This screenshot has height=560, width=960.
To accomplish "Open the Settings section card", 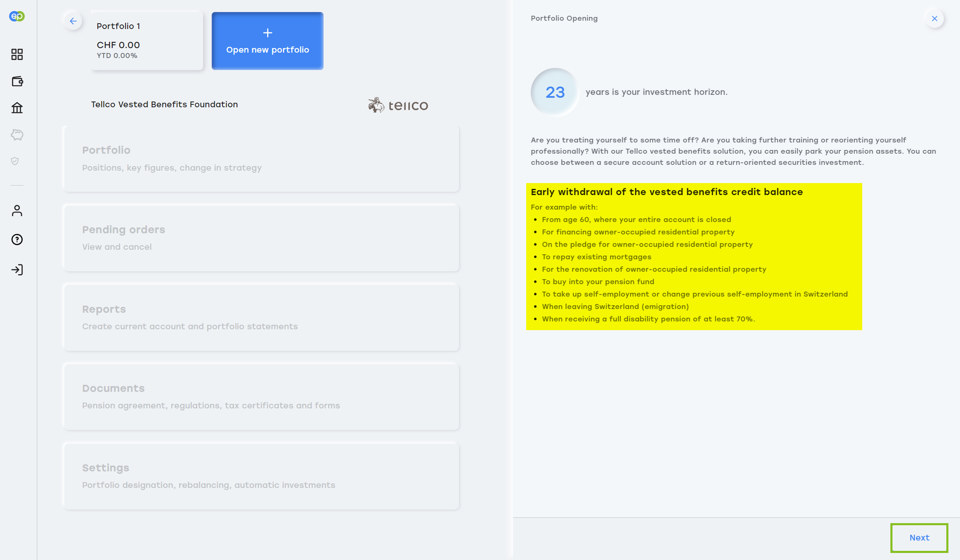I will (261, 476).
